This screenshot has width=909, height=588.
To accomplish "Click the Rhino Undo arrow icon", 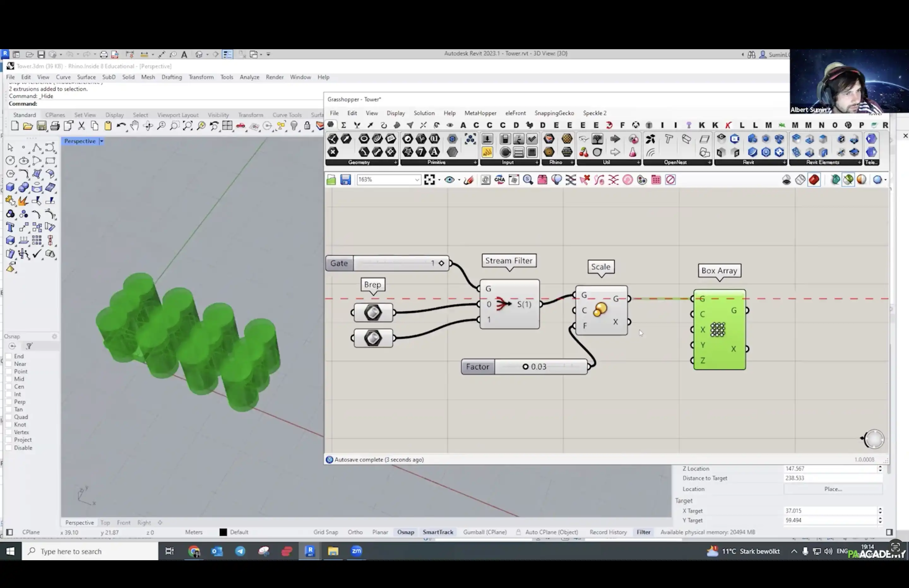I will pos(121,126).
